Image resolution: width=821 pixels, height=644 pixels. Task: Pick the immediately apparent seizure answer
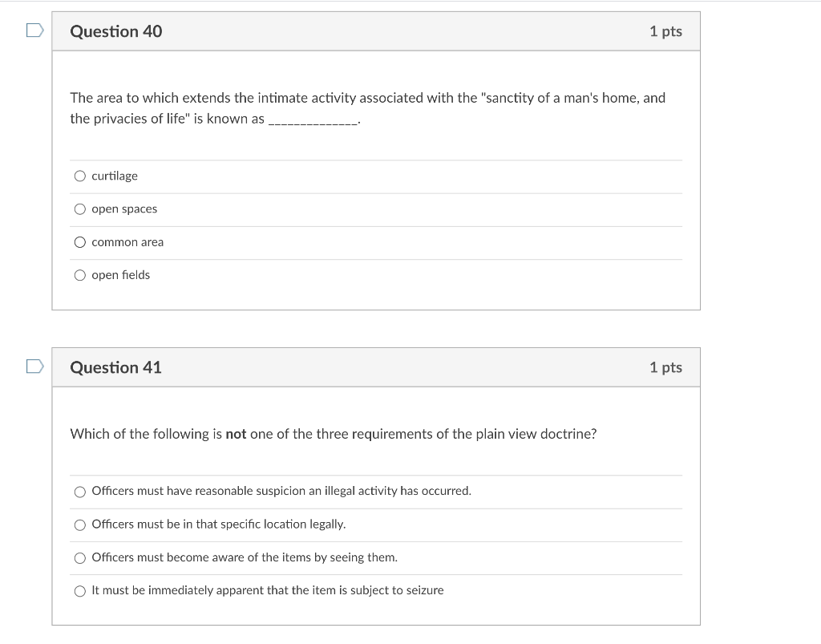(80, 590)
